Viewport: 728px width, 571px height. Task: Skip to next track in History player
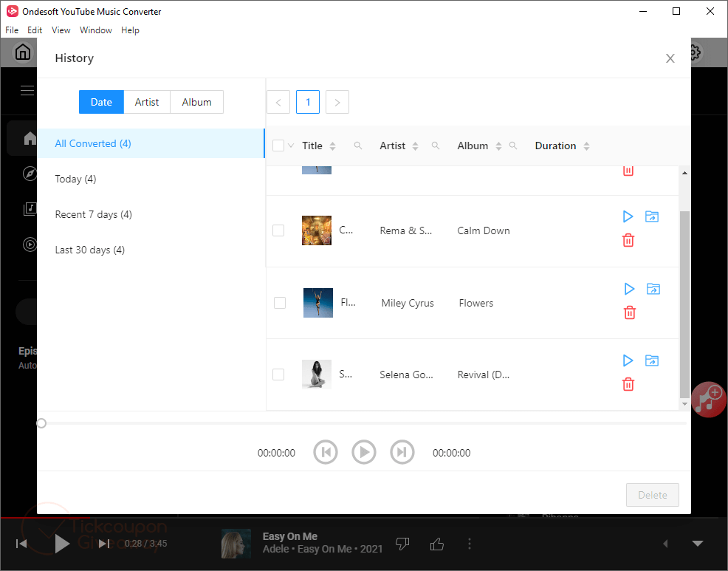[x=402, y=452]
